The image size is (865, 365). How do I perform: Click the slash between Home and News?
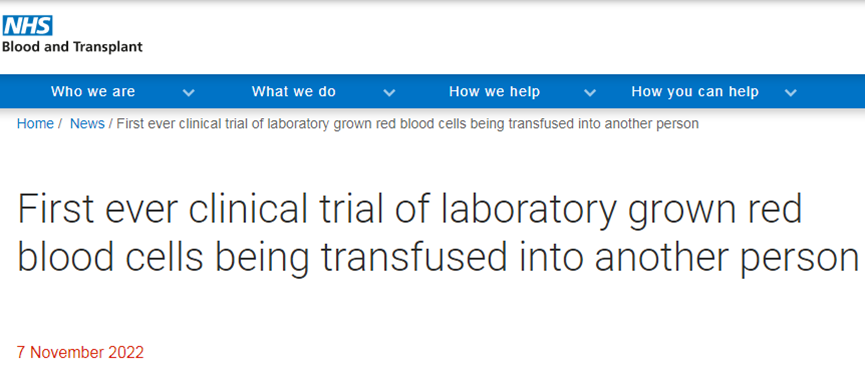(60, 124)
